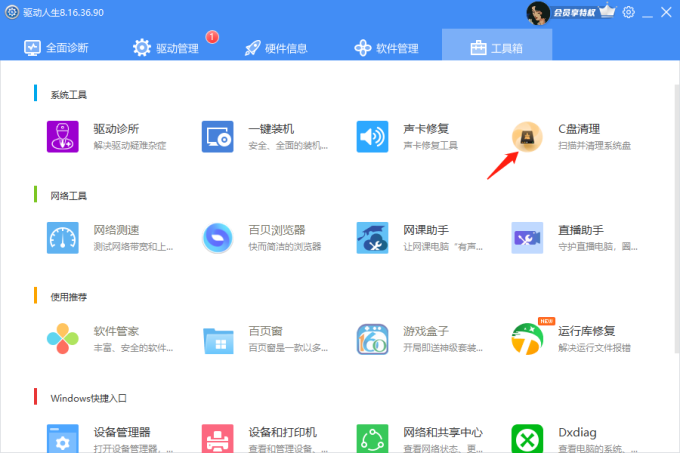Launch the 一键装机 icon
680x453 pixels.
click(x=217, y=137)
